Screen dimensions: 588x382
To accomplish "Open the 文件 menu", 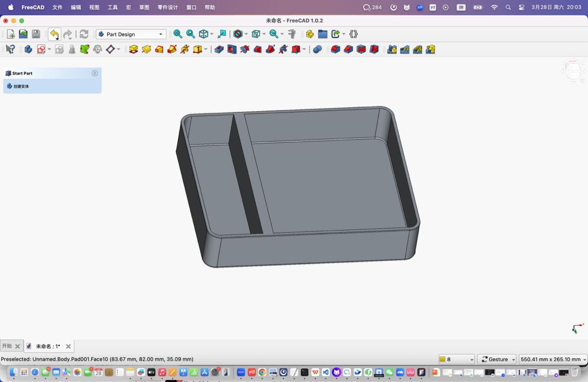I will [x=57, y=7].
